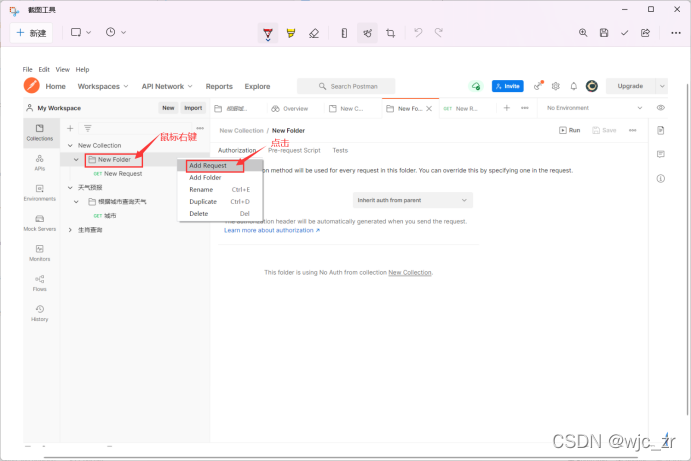691x461 pixels.
Task: Click the green sync status icon
Action: click(476, 86)
